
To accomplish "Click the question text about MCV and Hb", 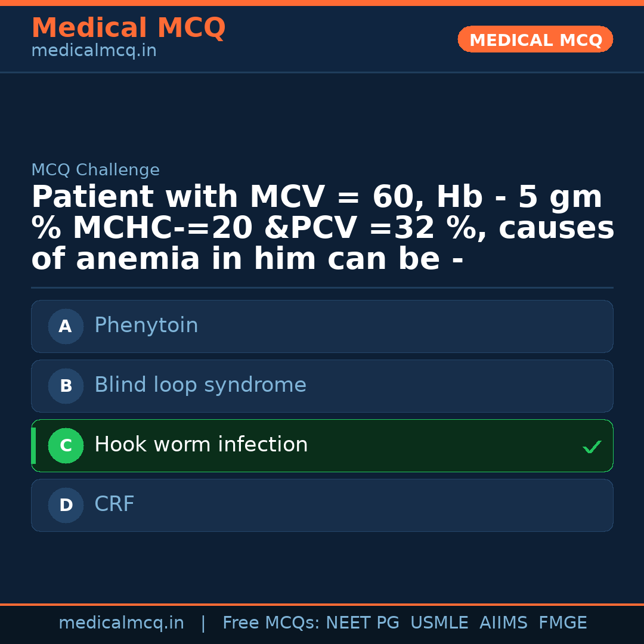I will [x=322, y=228].
